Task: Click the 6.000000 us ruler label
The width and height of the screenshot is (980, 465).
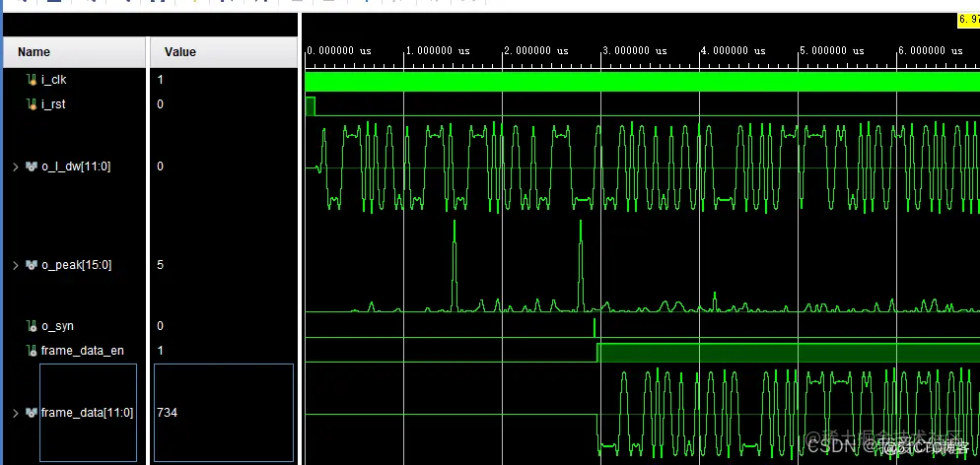Action: click(932, 51)
